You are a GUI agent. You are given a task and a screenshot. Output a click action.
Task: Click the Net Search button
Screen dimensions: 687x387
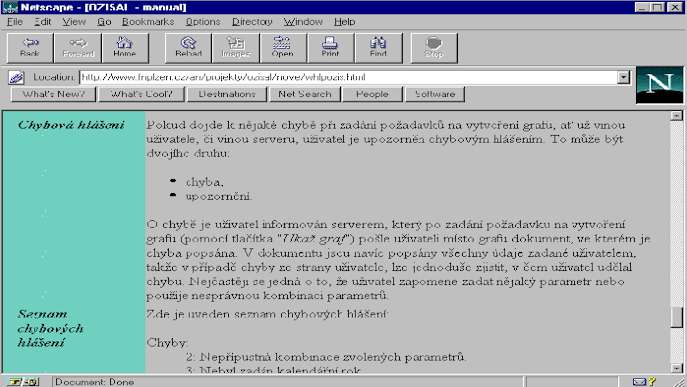click(305, 94)
